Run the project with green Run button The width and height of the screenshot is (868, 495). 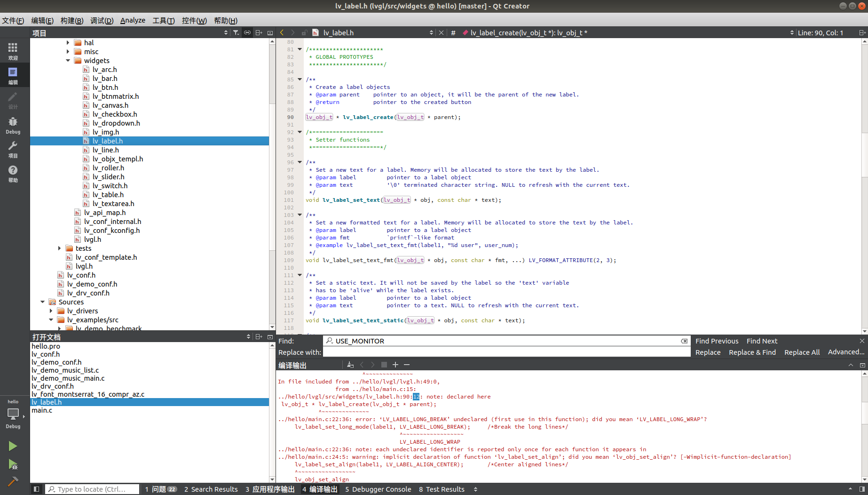(x=13, y=446)
